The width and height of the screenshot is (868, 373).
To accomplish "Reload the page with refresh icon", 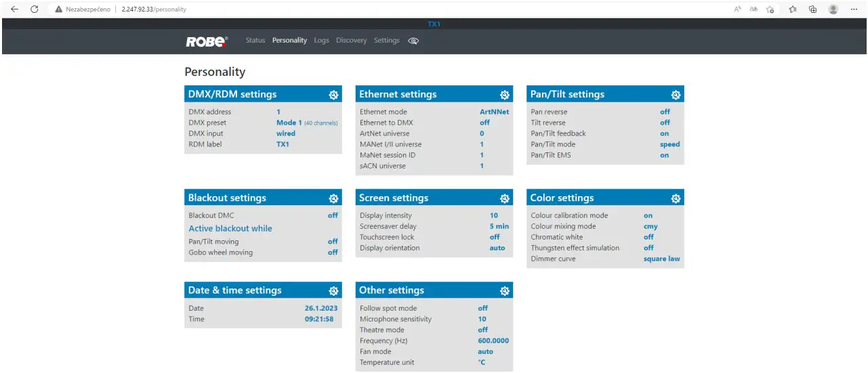I will (x=35, y=9).
